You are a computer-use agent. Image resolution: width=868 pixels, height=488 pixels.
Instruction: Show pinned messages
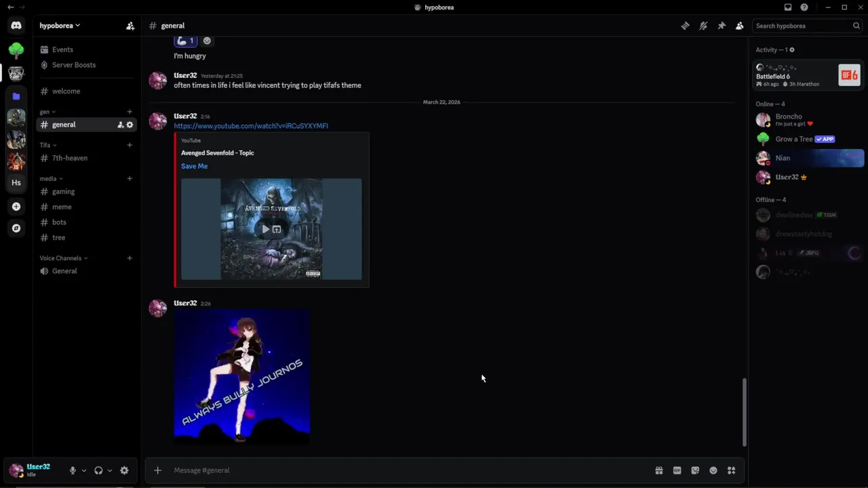[722, 26]
